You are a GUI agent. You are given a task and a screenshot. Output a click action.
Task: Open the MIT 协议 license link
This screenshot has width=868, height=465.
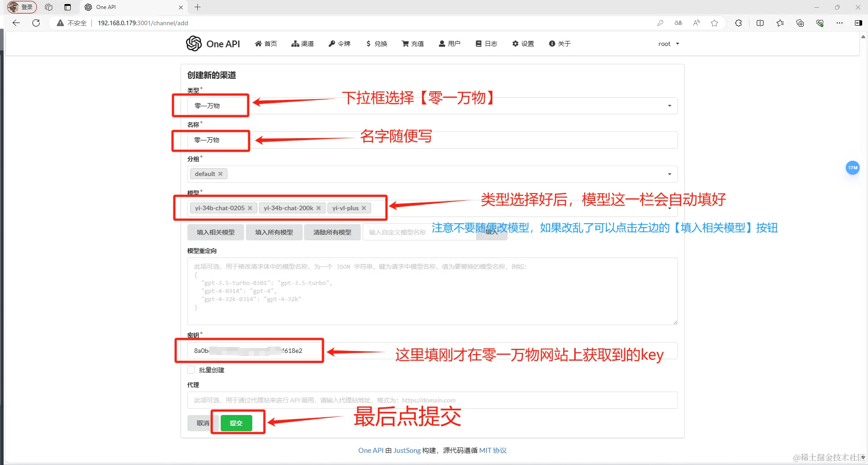tap(493, 450)
